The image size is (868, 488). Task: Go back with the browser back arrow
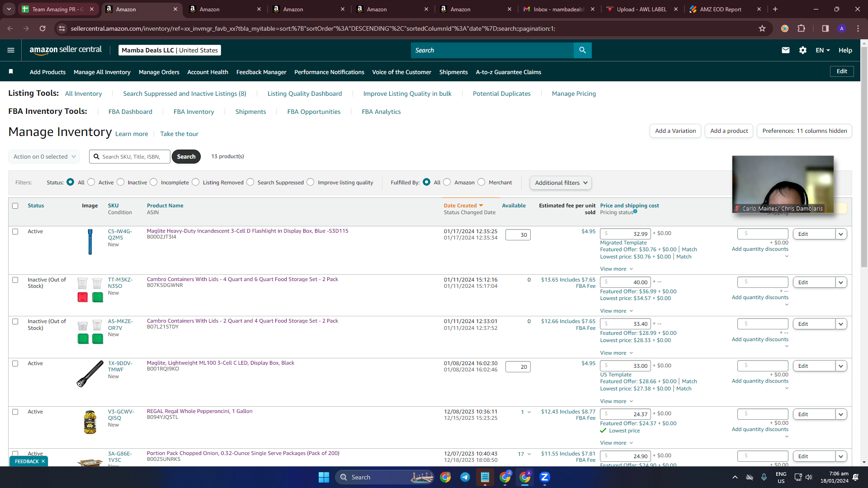point(10,28)
